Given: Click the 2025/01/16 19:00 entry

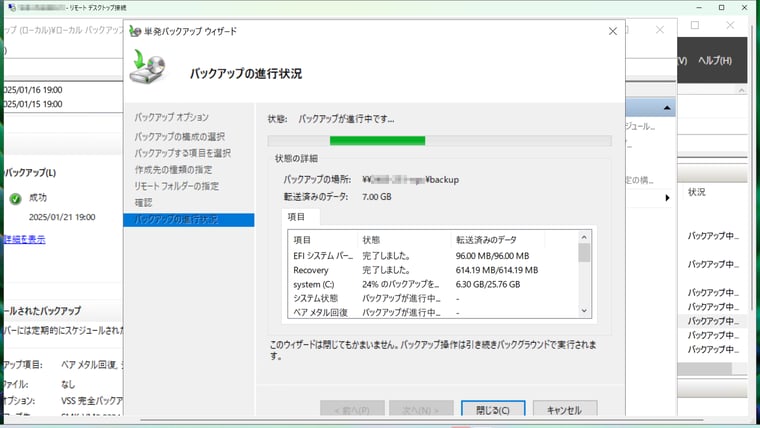Looking at the screenshot, I should tap(33, 90).
